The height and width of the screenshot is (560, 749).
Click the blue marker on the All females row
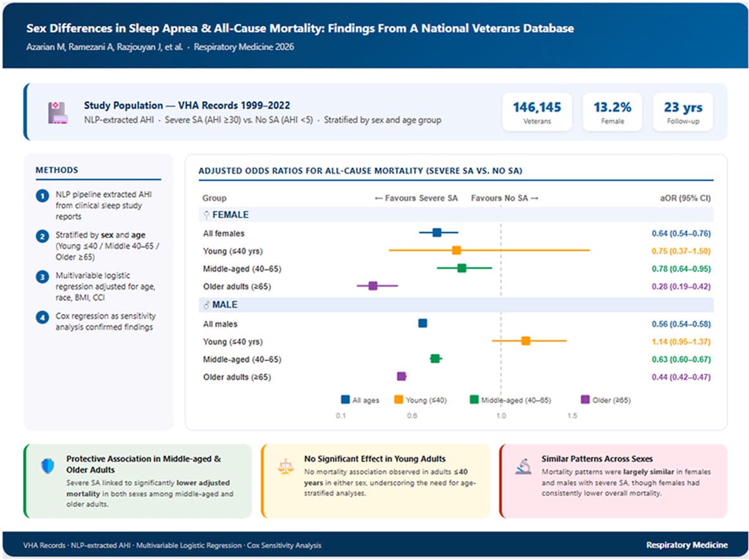click(436, 233)
